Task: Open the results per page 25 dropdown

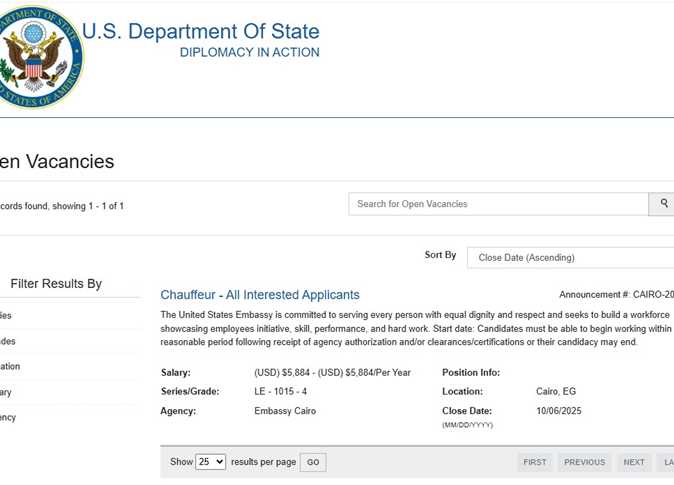Action: 211,462
